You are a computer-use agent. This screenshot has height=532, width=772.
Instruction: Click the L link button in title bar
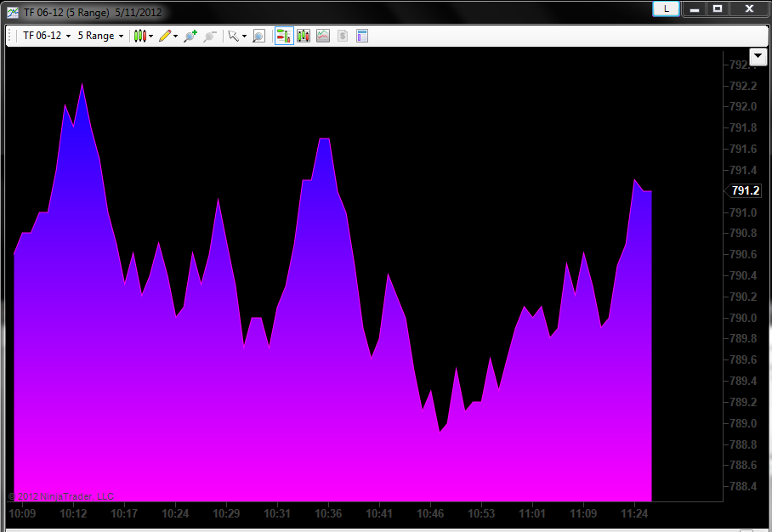click(x=666, y=8)
